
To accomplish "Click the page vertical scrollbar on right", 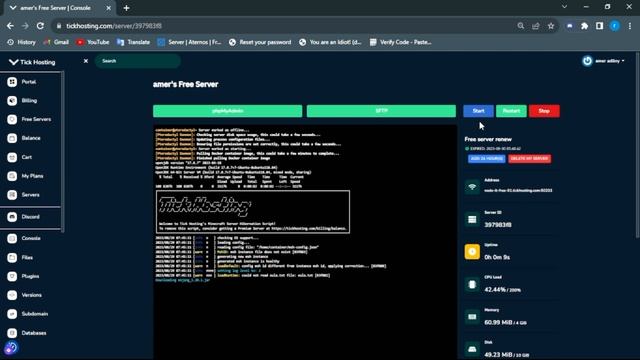I will coord(638,145).
